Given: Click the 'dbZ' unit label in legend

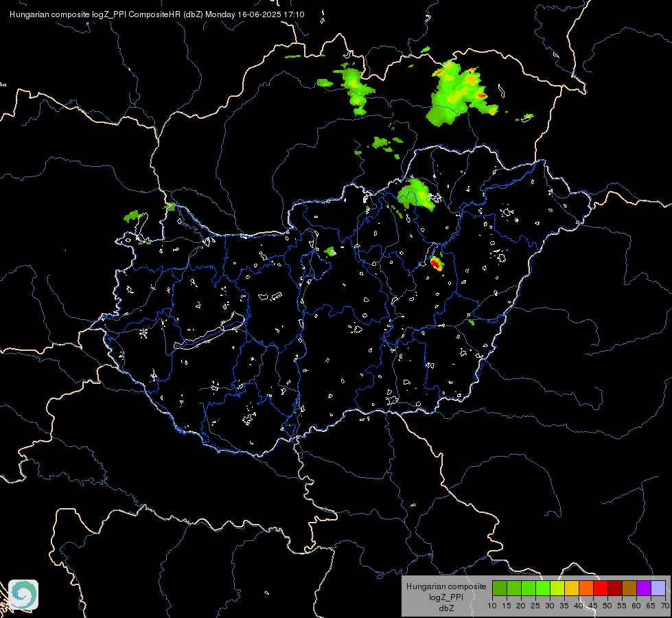Looking at the screenshot, I should click(446, 608).
